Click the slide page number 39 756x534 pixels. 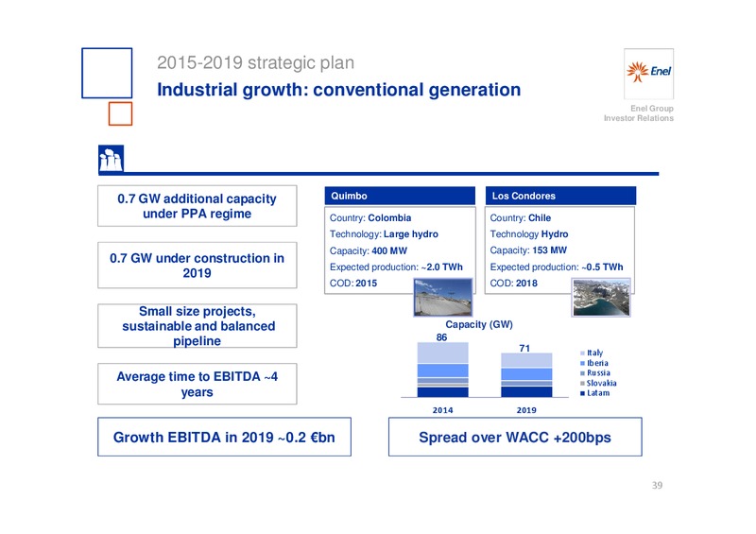pyautogui.click(x=657, y=485)
